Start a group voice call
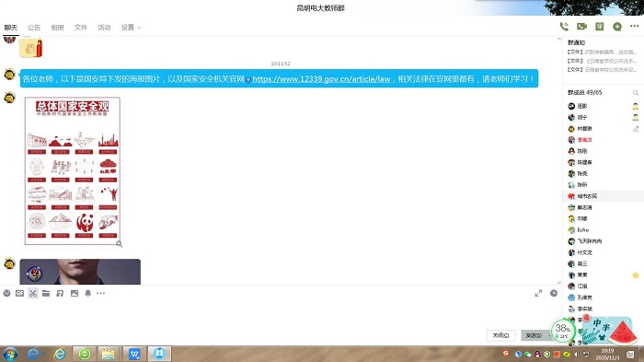This screenshot has width=644, height=362. point(564,27)
